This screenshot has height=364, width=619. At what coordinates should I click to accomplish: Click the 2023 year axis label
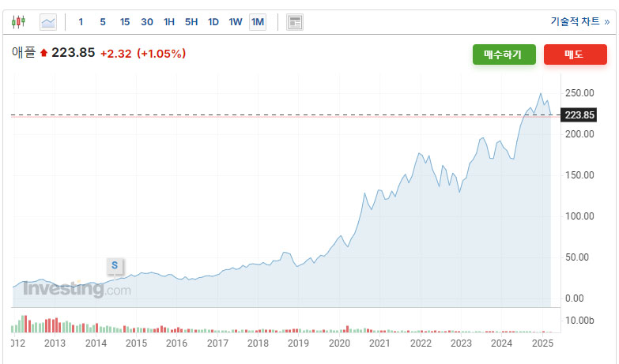(x=461, y=343)
